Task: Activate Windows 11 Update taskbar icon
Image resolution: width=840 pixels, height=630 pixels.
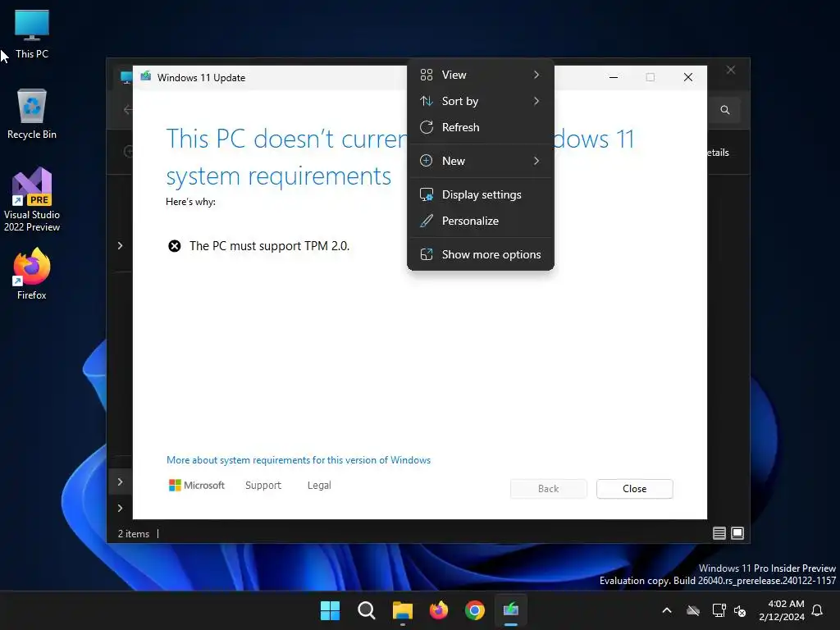Action: 511,610
